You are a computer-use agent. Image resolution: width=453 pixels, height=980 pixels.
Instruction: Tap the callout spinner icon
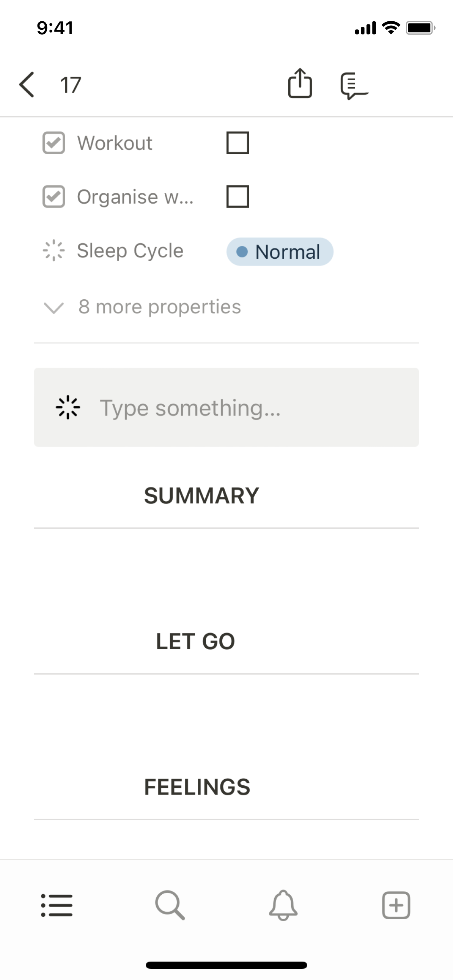[x=68, y=408]
